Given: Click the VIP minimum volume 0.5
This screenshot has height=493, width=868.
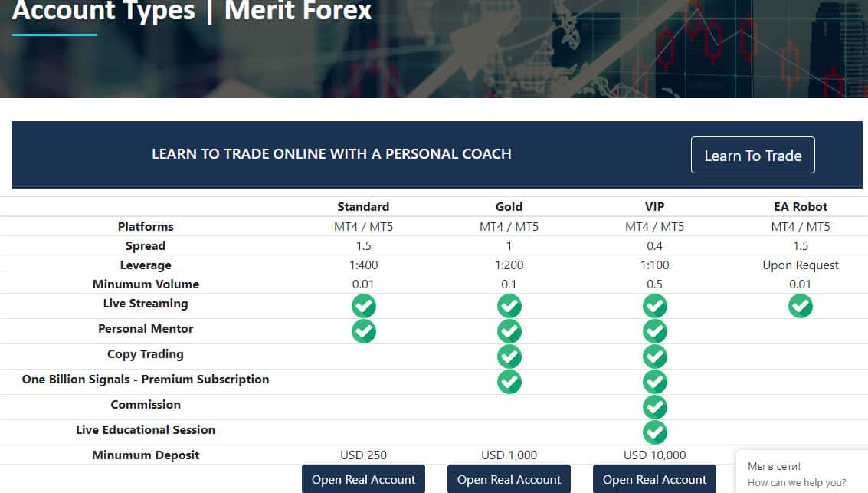Looking at the screenshot, I should 654,284.
